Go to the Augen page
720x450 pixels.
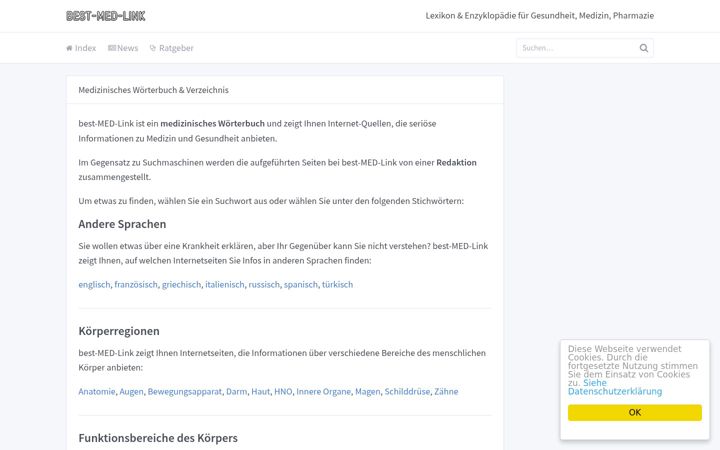(131, 391)
